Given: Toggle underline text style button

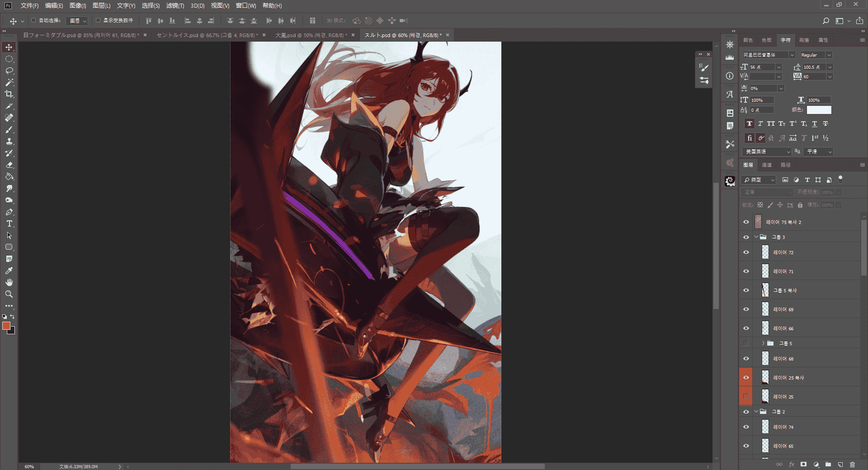Looking at the screenshot, I should pyautogui.click(x=815, y=124).
